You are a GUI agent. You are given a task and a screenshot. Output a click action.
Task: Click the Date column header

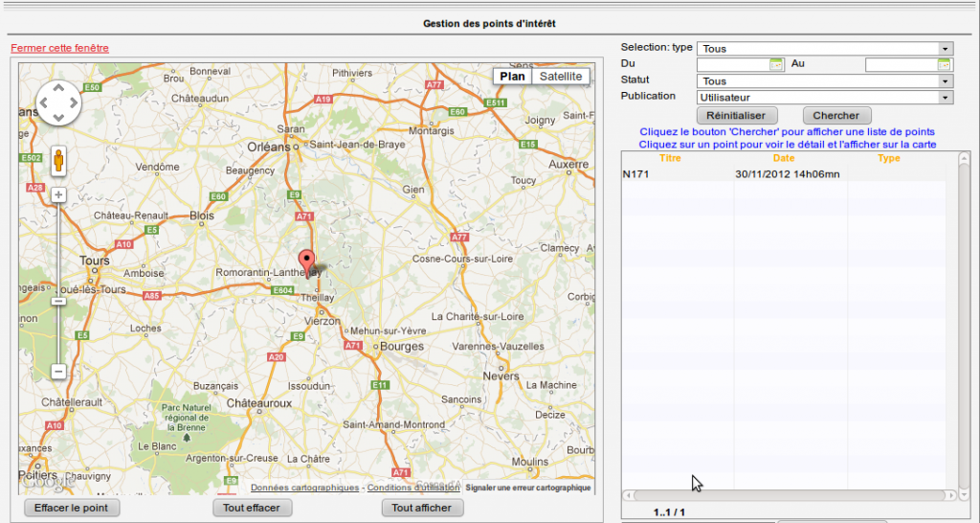(784, 158)
